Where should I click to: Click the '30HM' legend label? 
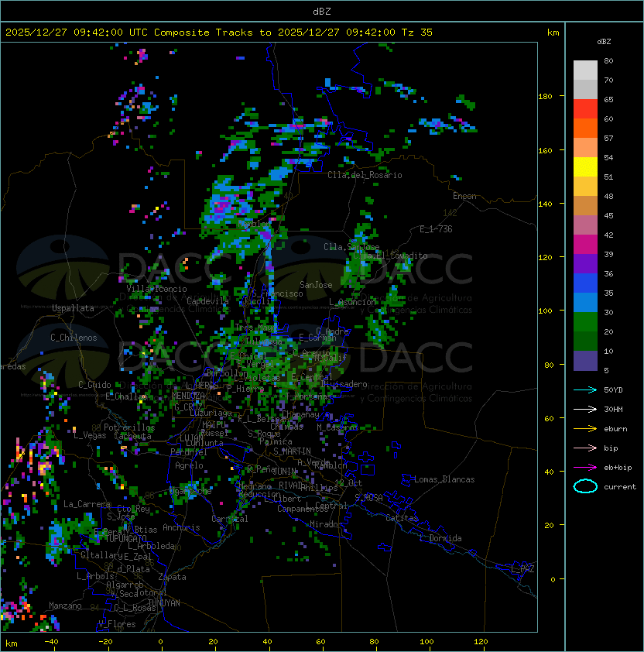click(613, 409)
